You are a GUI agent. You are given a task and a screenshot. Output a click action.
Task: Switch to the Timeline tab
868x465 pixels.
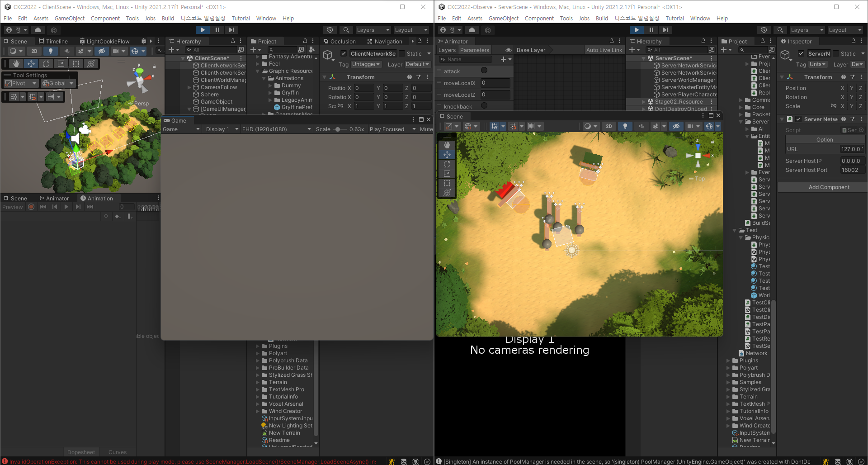tap(53, 41)
